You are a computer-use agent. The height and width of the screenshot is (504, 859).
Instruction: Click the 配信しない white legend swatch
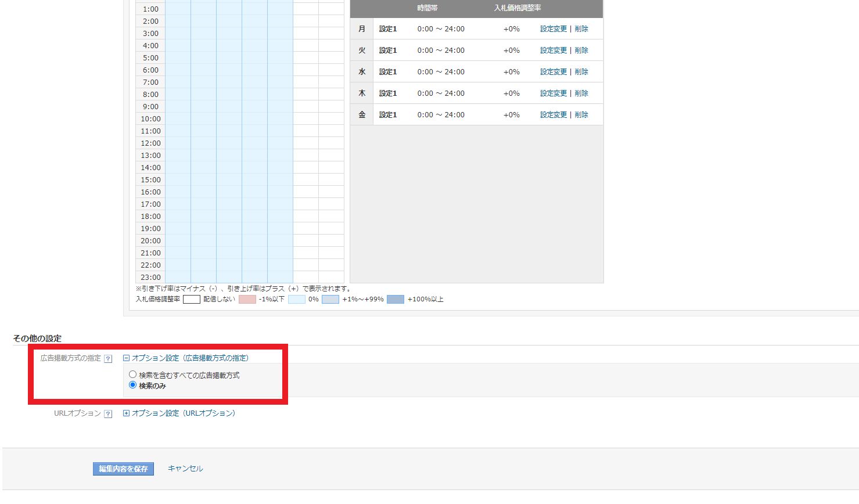[x=192, y=300]
